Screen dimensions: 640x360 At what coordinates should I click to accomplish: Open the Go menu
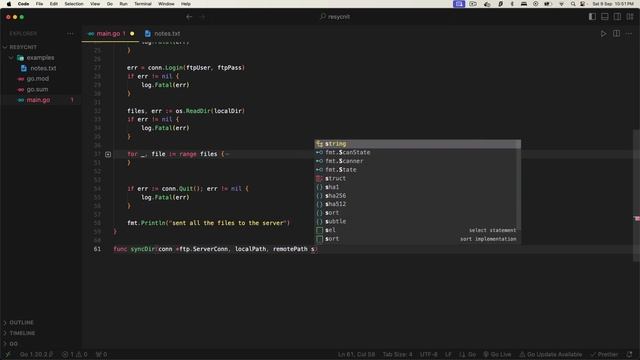(110, 4)
